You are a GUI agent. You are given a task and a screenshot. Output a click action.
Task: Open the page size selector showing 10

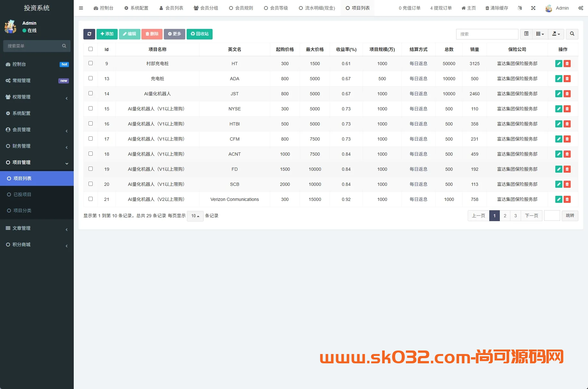[x=195, y=216]
